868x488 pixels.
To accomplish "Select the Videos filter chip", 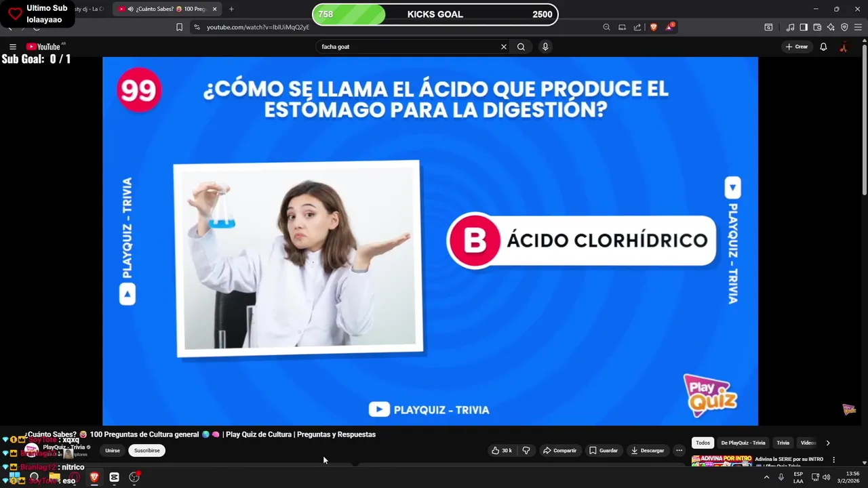I will point(808,443).
